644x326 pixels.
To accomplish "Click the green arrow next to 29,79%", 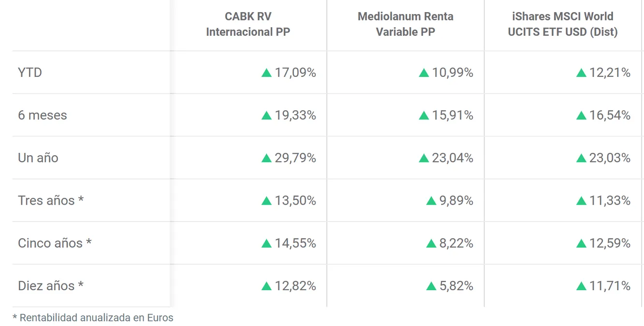I will [x=266, y=158].
